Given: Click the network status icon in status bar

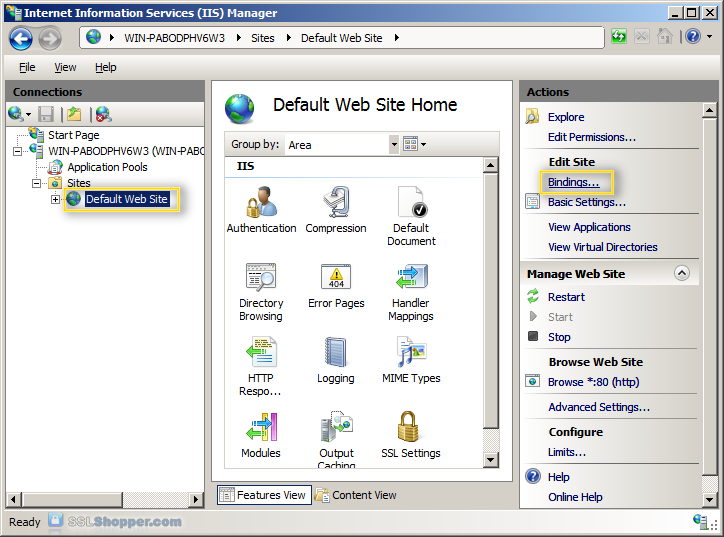Looking at the screenshot, I should [x=700, y=521].
